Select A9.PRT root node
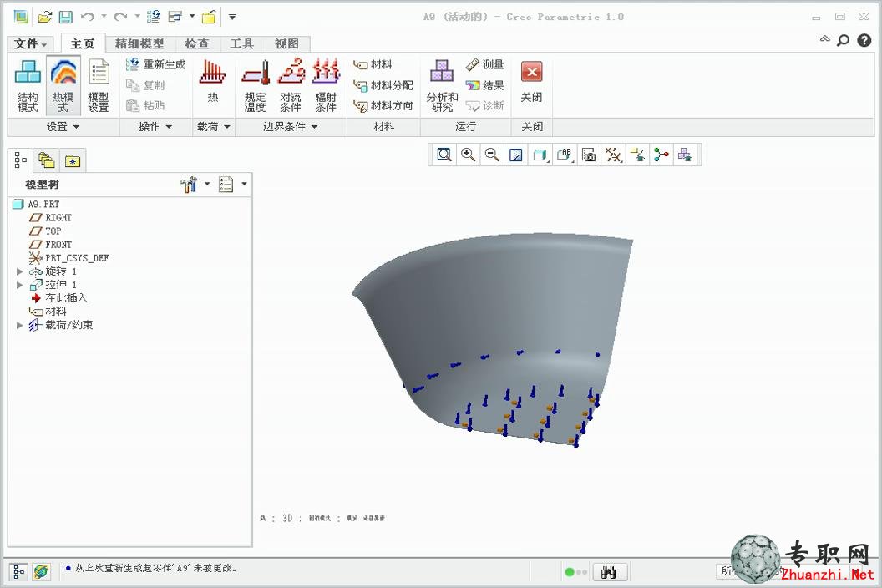 pyautogui.click(x=36, y=204)
